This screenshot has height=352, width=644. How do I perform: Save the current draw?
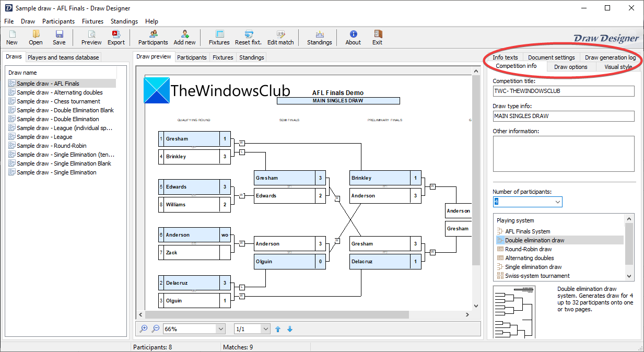(58, 37)
